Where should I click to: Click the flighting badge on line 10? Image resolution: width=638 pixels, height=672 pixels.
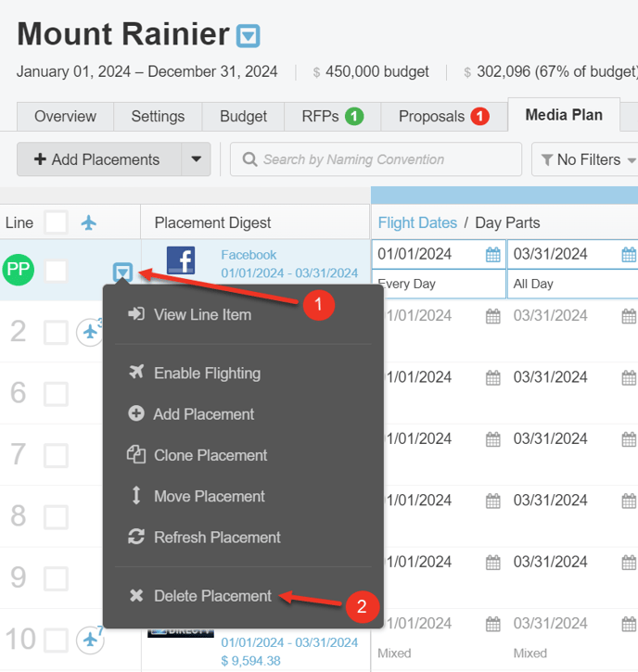(x=90, y=639)
